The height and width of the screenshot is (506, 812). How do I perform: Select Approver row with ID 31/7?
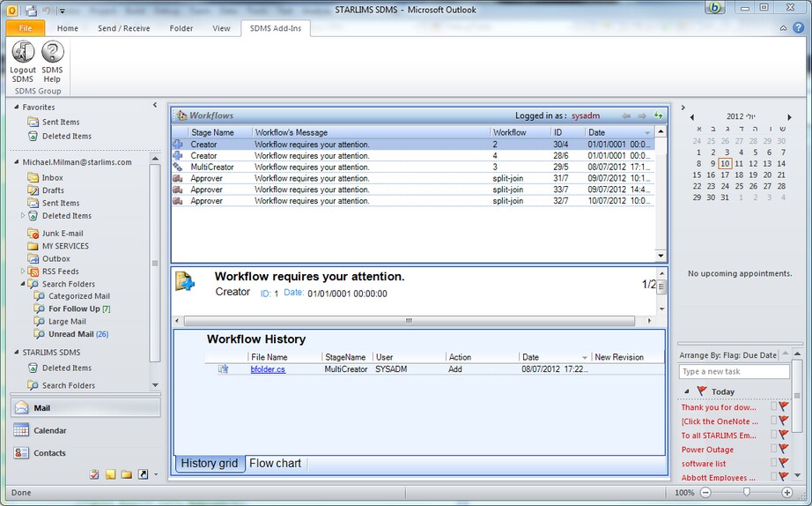click(413, 178)
